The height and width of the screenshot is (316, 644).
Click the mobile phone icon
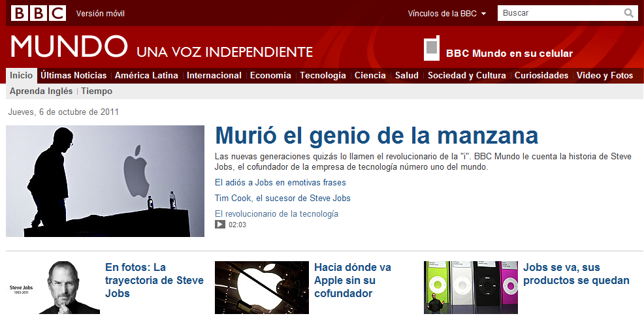(x=432, y=48)
